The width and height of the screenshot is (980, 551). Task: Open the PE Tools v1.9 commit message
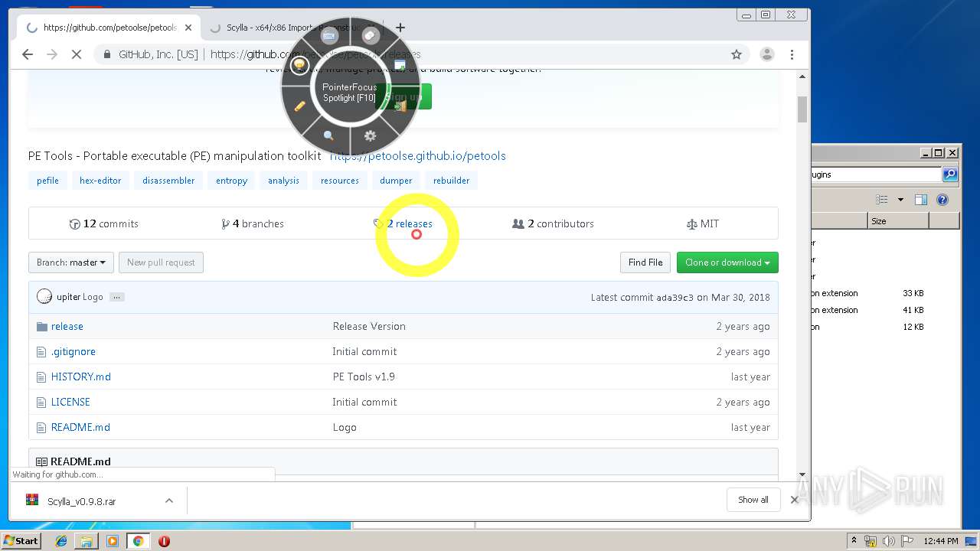(x=364, y=377)
